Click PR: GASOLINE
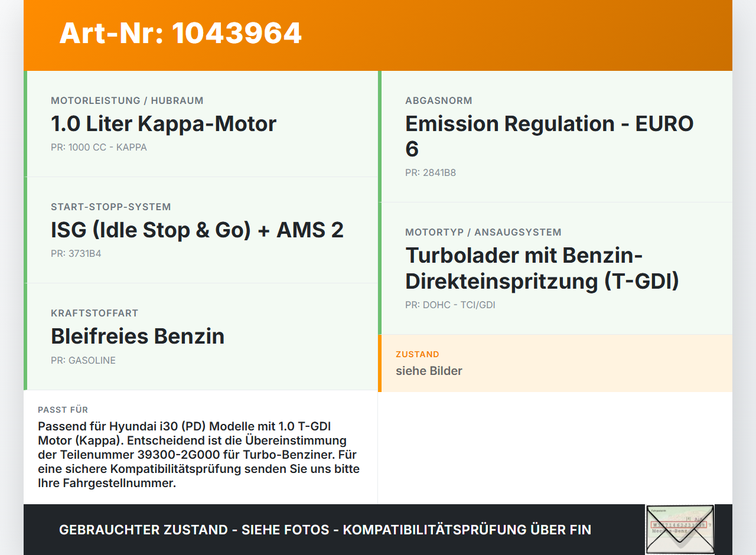Screen dimensions: 756x555 83,360
